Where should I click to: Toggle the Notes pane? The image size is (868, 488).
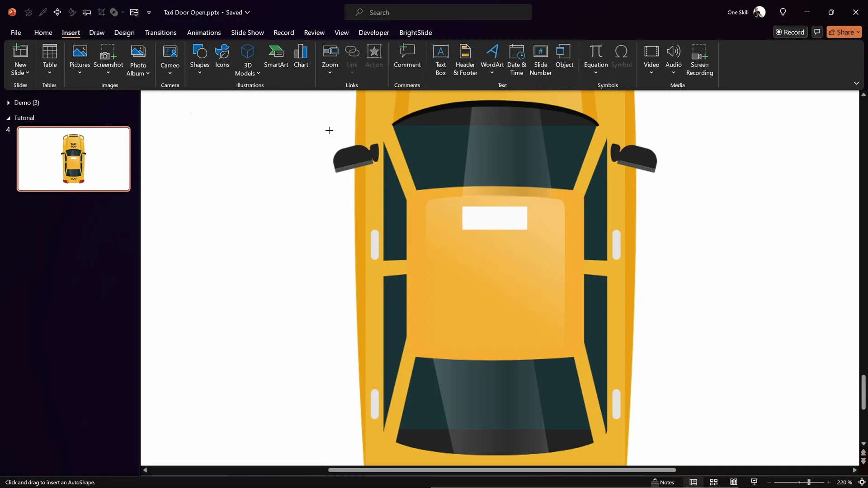coord(662,482)
